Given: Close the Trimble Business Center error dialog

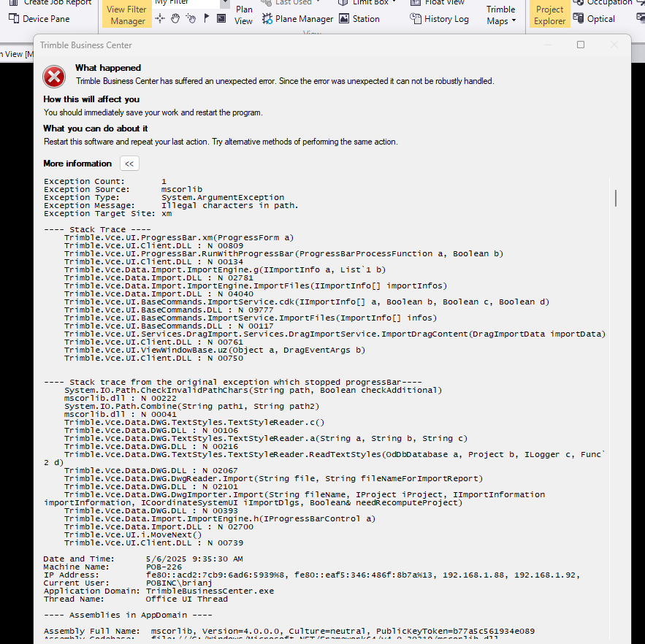Looking at the screenshot, I should point(614,45).
